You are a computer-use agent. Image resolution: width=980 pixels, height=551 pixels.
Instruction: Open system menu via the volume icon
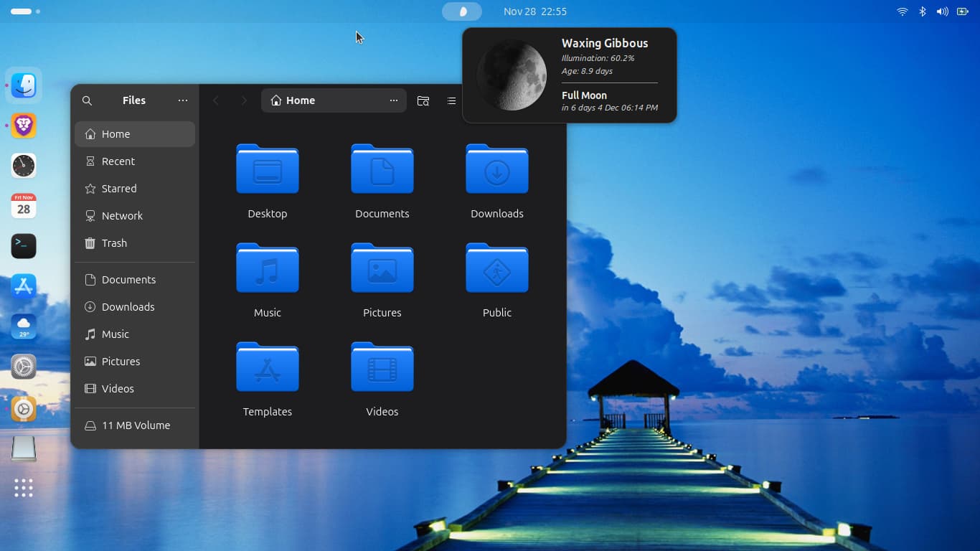coord(942,11)
